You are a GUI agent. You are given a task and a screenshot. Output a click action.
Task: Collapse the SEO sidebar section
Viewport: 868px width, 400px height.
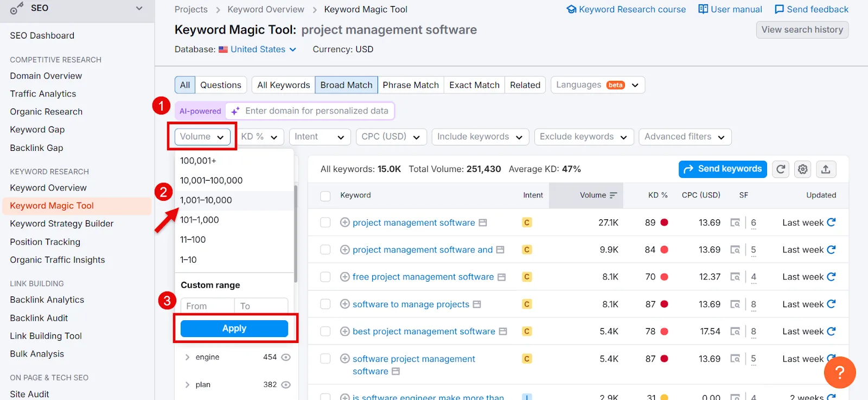coord(139,8)
